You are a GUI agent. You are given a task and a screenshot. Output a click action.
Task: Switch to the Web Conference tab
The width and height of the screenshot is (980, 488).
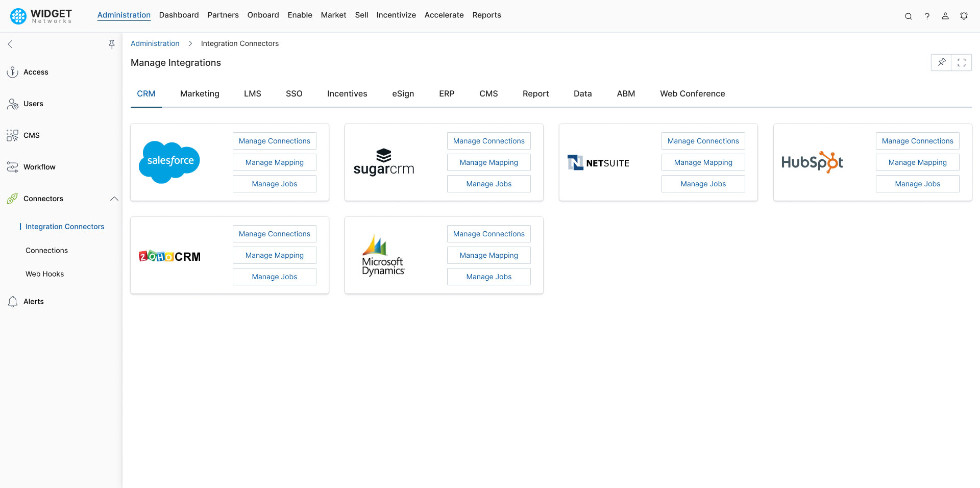coord(693,94)
